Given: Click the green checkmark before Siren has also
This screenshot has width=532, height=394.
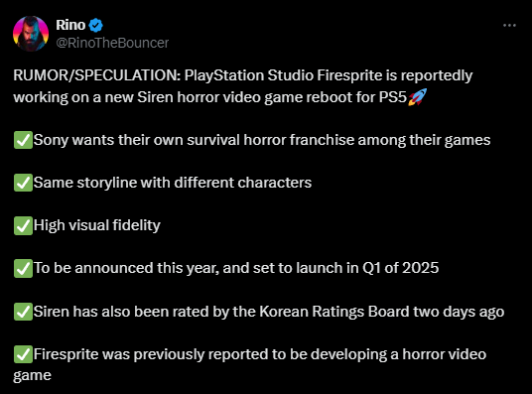Looking at the screenshot, I should coord(23,312).
